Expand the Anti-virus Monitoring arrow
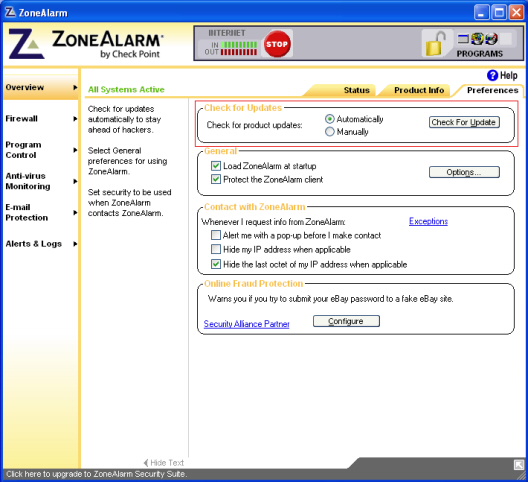This screenshot has width=528, height=482. coord(75,181)
